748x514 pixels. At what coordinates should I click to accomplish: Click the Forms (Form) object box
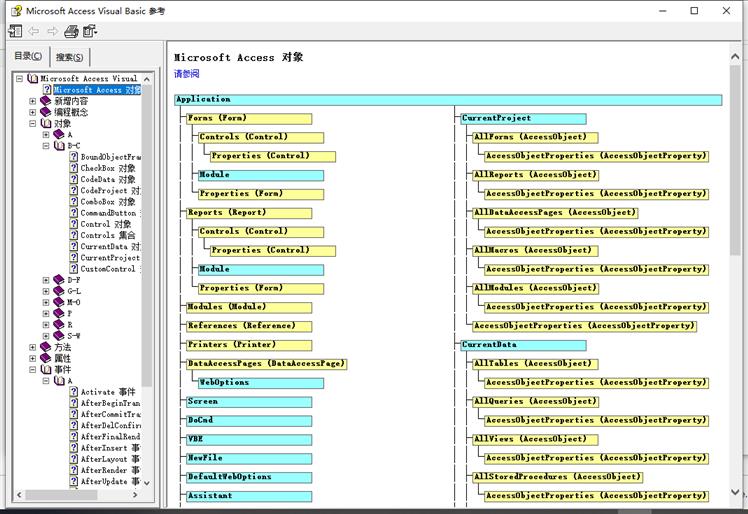pos(249,118)
